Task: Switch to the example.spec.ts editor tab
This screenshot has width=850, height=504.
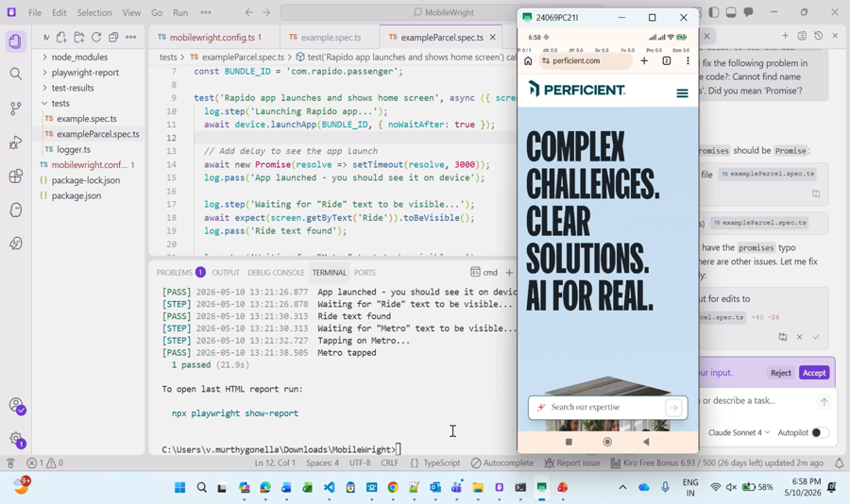Action: pyautogui.click(x=331, y=37)
